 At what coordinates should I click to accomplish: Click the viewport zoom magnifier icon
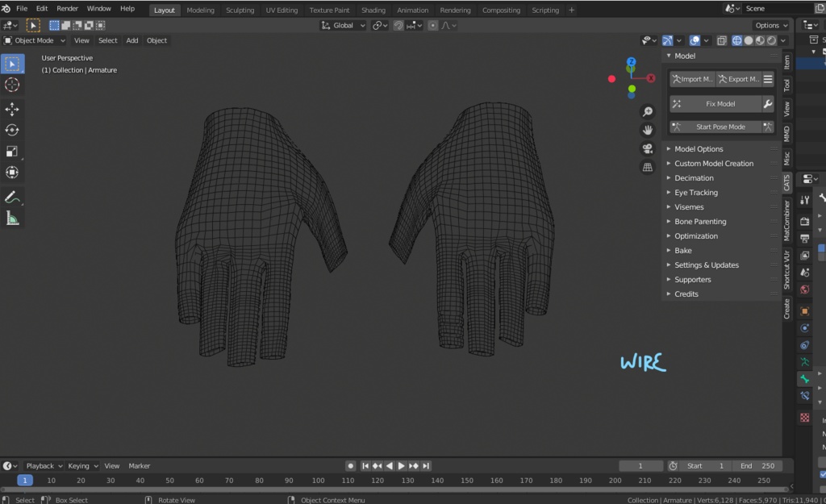point(647,112)
